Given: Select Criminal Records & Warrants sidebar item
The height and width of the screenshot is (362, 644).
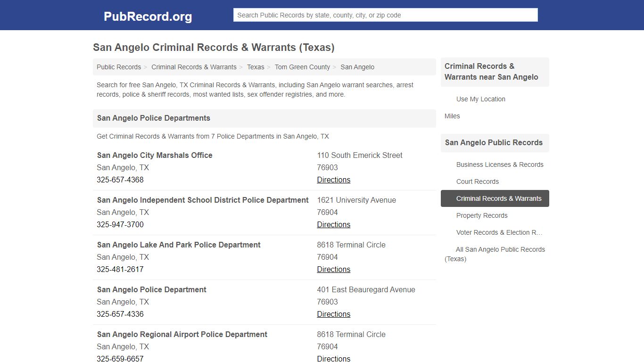Looking at the screenshot, I should click(495, 198).
